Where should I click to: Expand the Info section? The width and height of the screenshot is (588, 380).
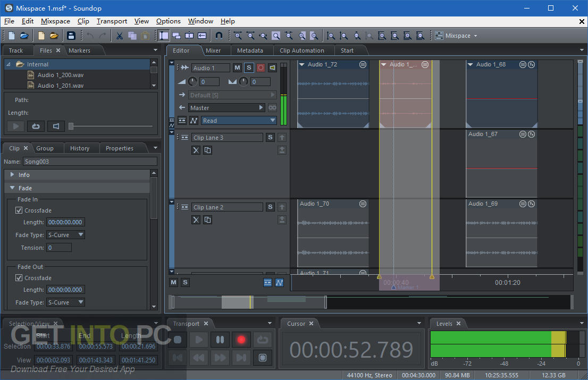tap(12, 175)
